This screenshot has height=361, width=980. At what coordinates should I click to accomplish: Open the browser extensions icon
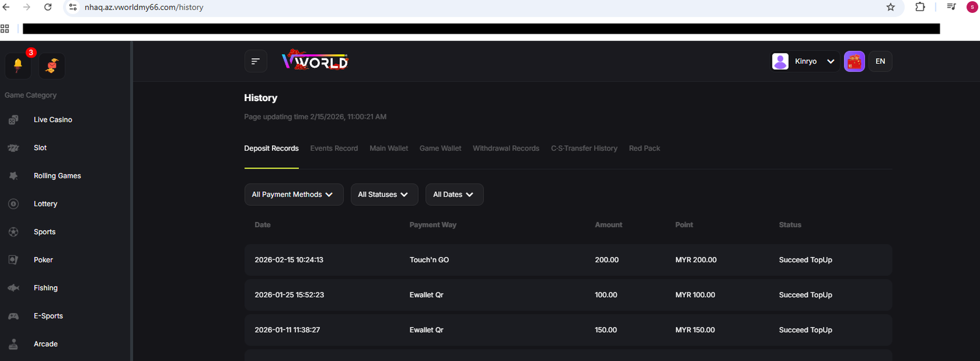point(920,7)
